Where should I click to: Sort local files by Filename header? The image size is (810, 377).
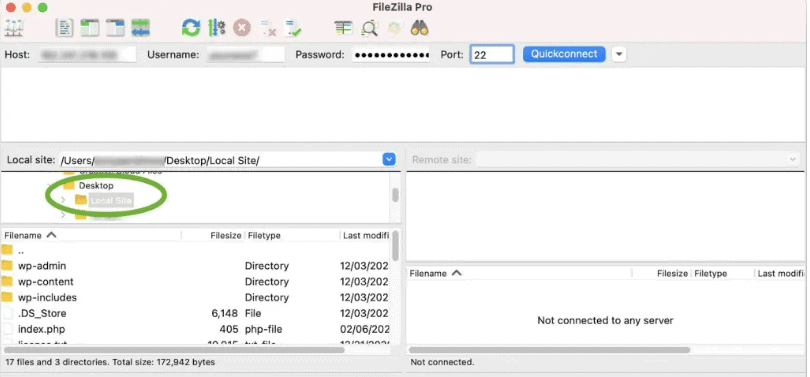(91, 235)
